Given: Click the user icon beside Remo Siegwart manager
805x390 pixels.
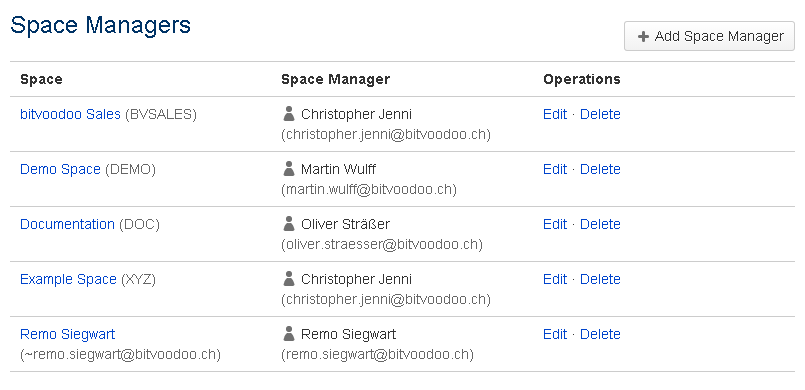Looking at the screenshot, I should pos(289,334).
